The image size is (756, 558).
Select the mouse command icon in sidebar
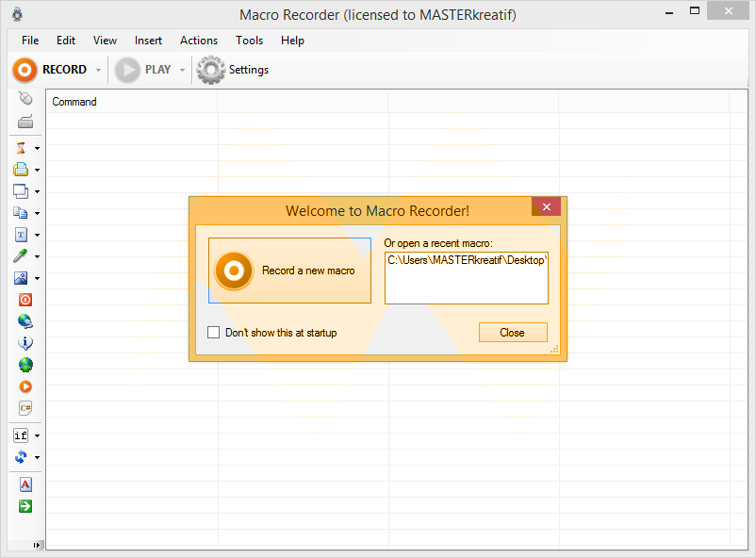(x=25, y=98)
